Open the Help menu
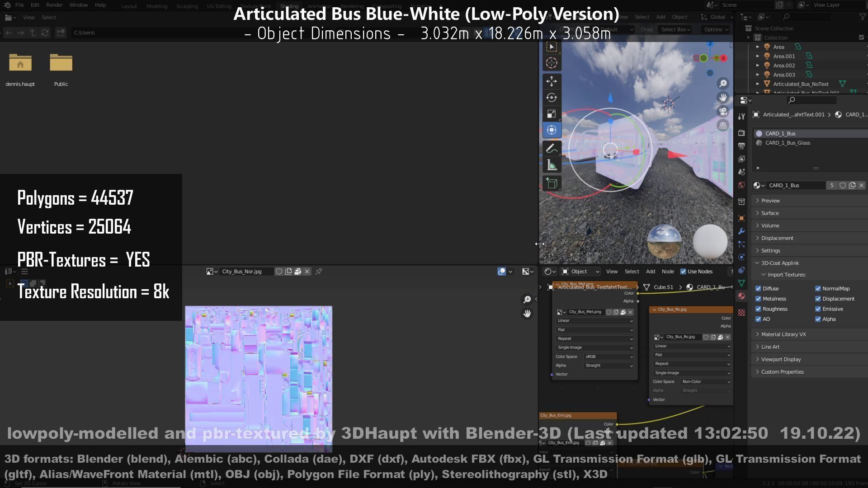 100,5
